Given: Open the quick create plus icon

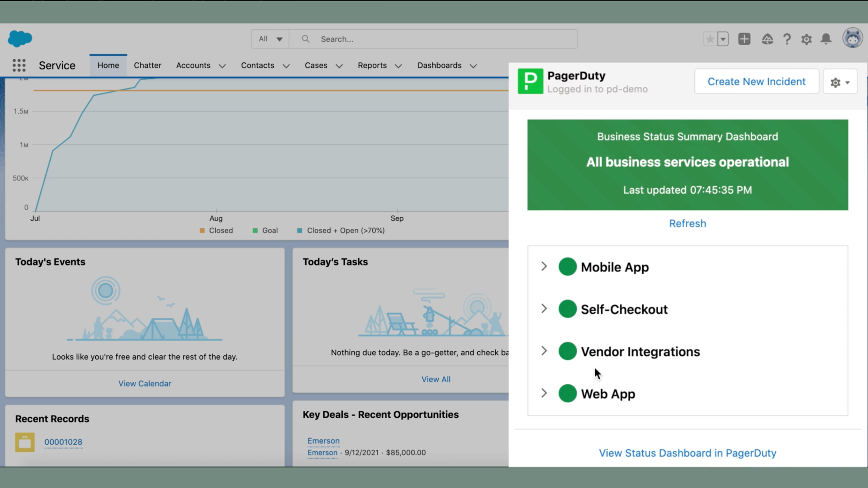Looking at the screenshot, I should pyautogui.click(x=745, y=39).
